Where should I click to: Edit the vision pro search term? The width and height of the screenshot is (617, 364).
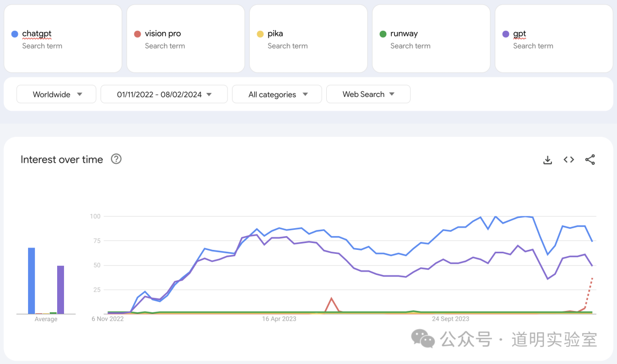tap(163, 34)
